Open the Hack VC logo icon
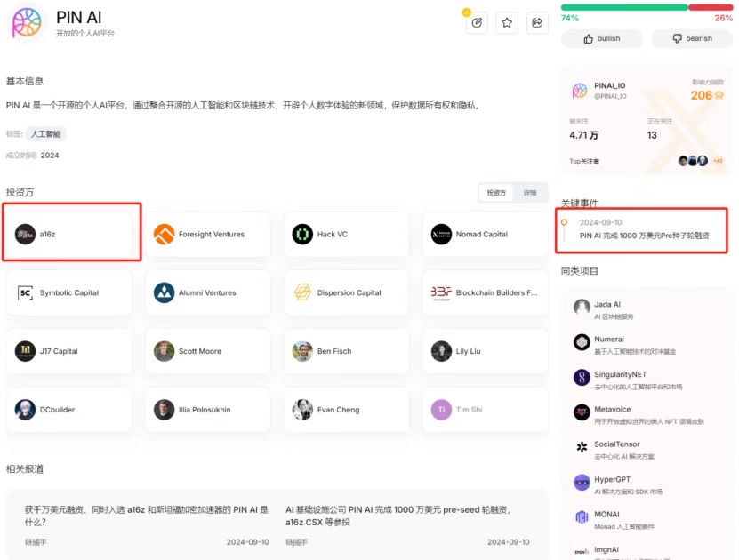This screenshot has width=739, height=560. coord(302,235)
